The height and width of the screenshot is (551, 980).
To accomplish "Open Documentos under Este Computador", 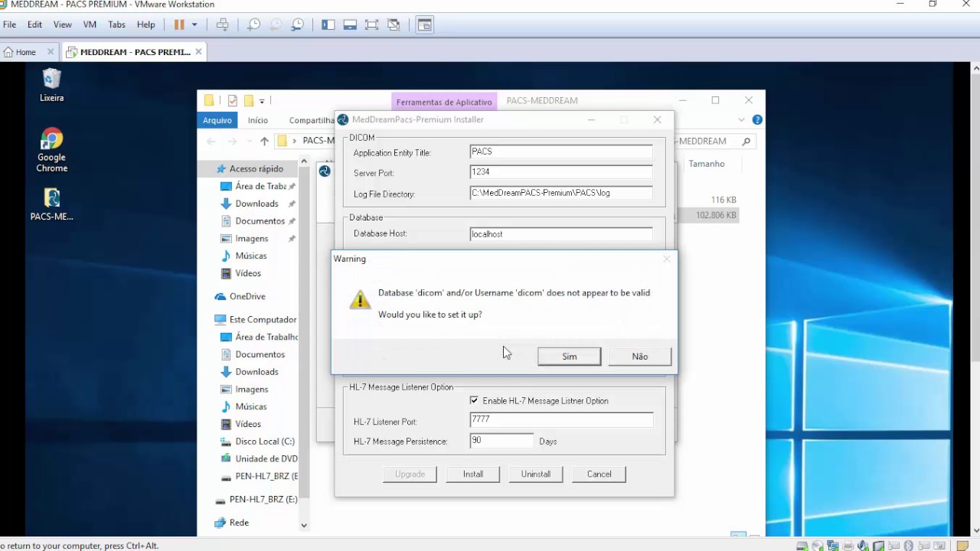I will click(260, 354).
